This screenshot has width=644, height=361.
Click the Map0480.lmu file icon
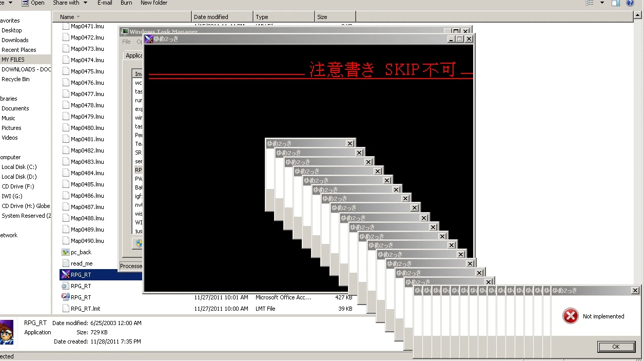click(x=65, y=128)
